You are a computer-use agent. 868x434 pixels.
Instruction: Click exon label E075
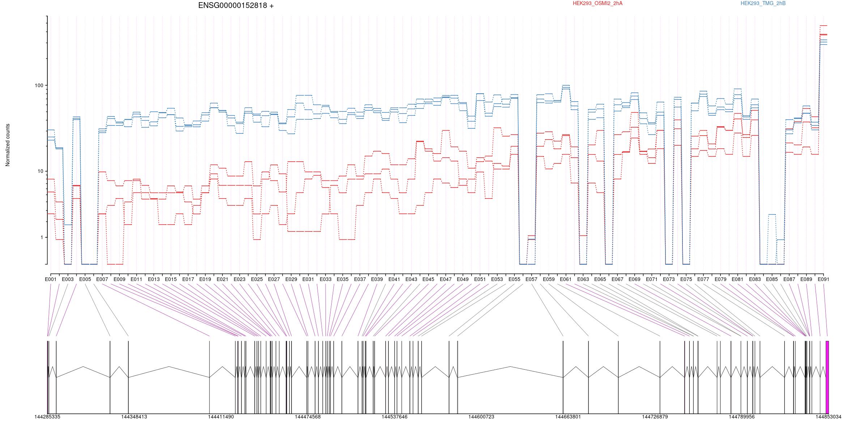tap(686, 279)
